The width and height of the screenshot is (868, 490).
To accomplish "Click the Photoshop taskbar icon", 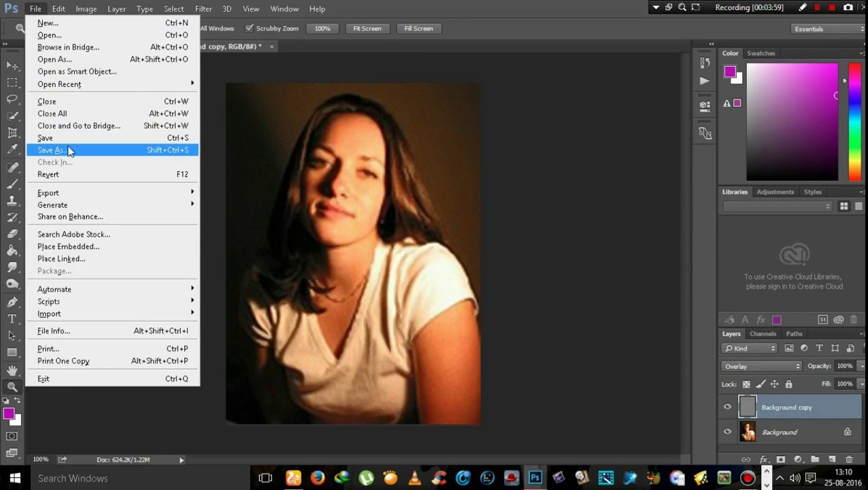I will pyautogui.click(x=535, y=478).
